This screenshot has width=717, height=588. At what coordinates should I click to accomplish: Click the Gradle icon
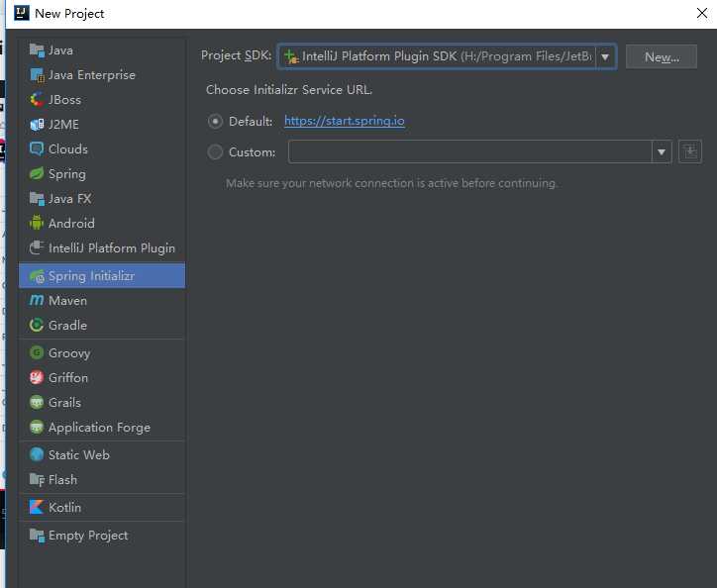tap(37, 325)
